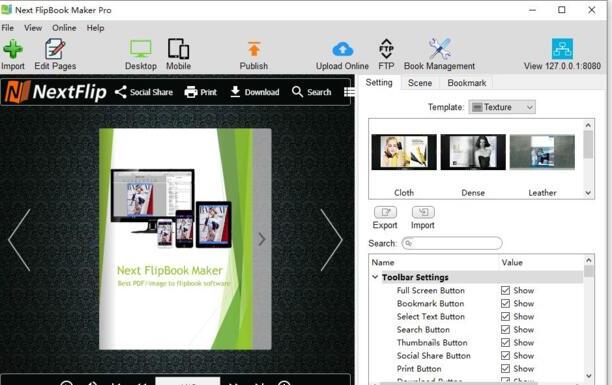Toggle Search Button Show checkbox
The height and width of the screenshot is (385, 612).
point(505,330)
